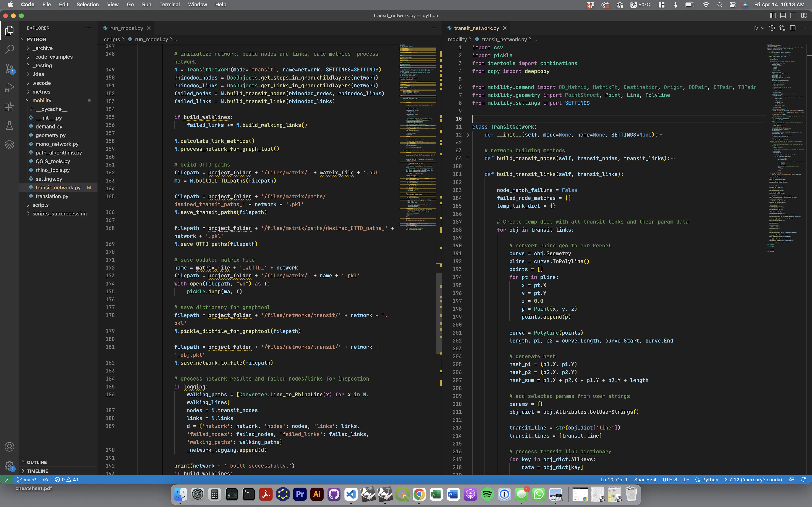Open the Search view in activity bar
812x507 pixels.
coord(9,49)
